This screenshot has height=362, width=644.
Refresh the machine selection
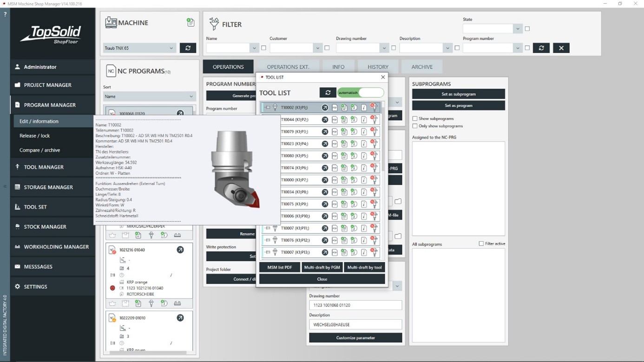click(188, 48)
